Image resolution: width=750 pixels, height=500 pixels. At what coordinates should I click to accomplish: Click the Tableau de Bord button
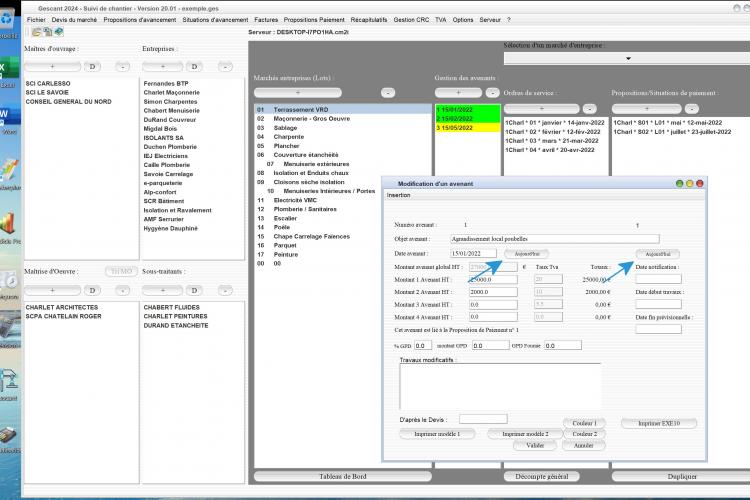tap(342, 477)
